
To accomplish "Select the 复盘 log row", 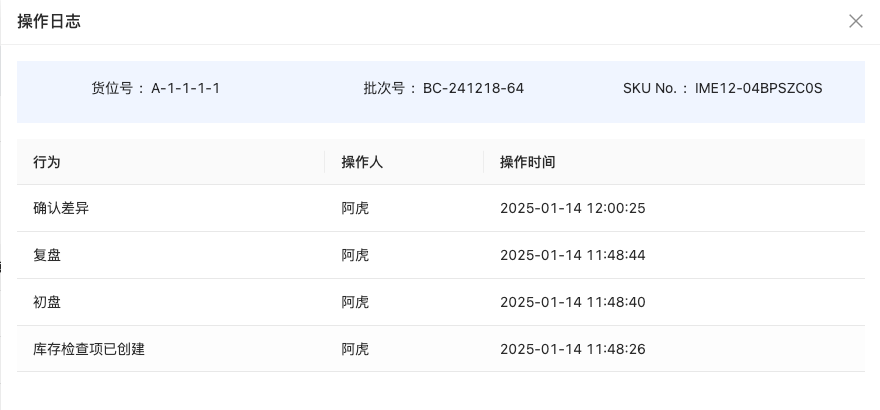I will coord(47,255).
